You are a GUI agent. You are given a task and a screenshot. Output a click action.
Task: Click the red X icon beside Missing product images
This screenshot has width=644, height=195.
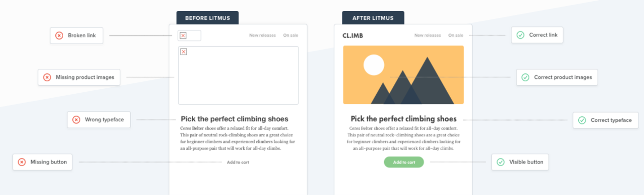47,77
